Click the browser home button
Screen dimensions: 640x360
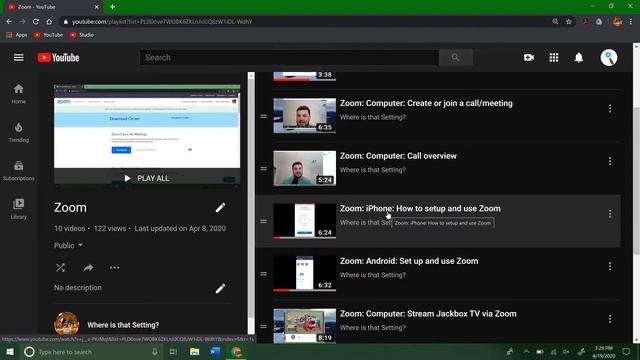[49, 22]
